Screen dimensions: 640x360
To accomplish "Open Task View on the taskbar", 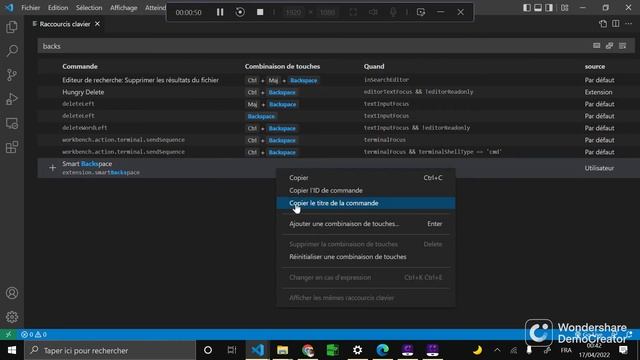I will click(x=232, y=350).
